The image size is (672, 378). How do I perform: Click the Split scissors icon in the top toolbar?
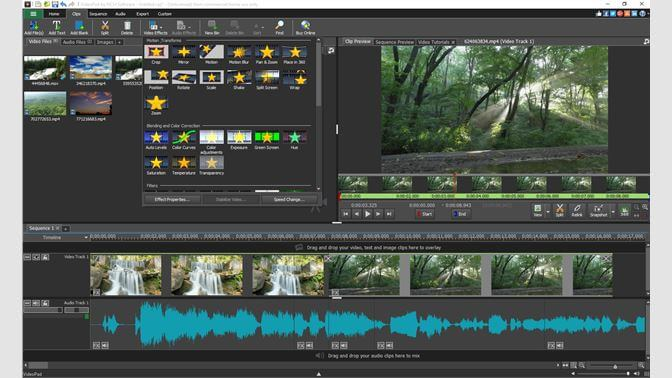(105, 28)
